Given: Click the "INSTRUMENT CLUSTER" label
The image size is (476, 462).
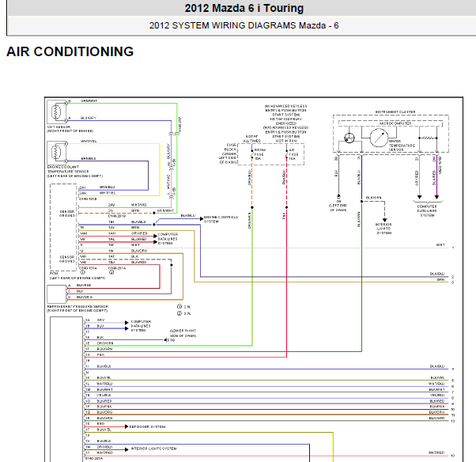Looking at the screenshot, I should (395, 112).
